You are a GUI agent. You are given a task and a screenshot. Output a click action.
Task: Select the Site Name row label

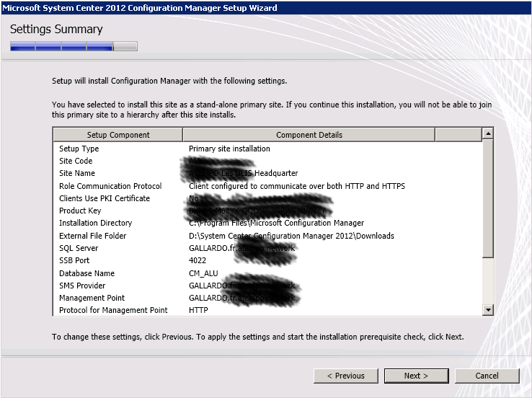77,173
